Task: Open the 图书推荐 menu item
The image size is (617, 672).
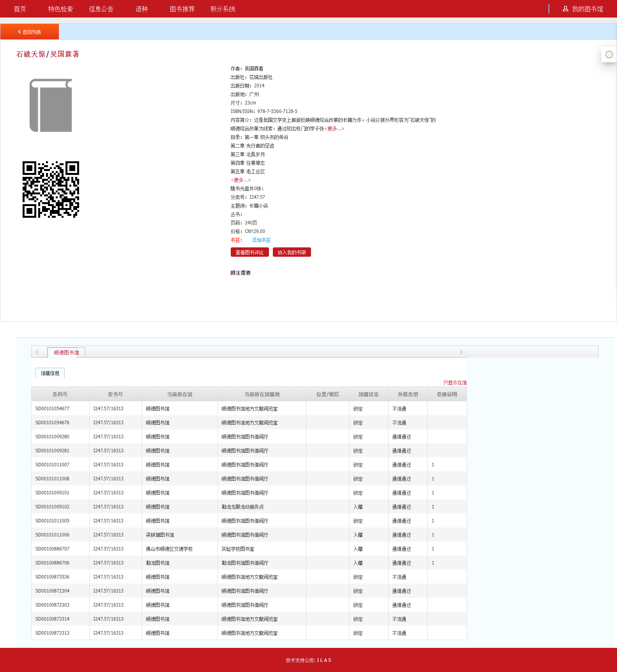Action: (x=182, y=9)
